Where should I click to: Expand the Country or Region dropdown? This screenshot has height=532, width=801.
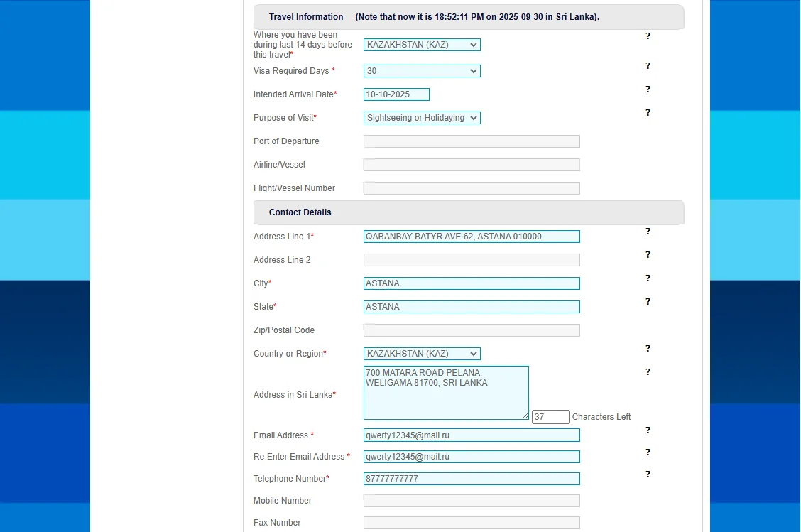pyautogui.click(x=422, y=354)
